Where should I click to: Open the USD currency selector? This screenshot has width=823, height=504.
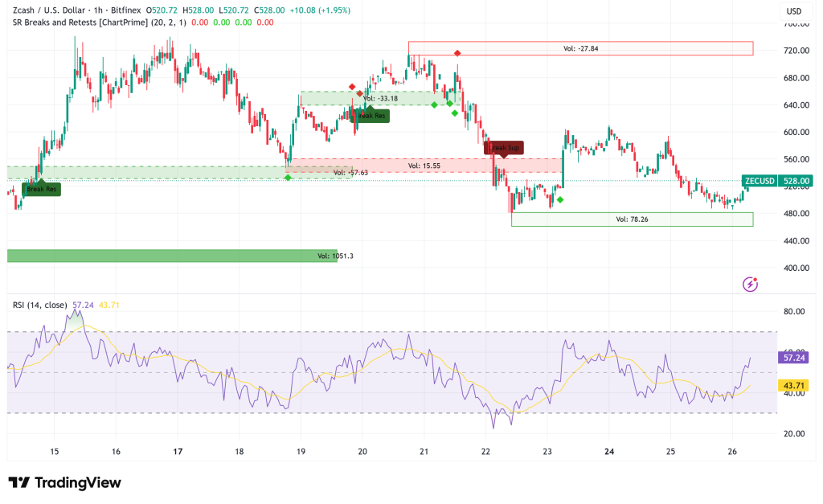(x=793, y=11)
